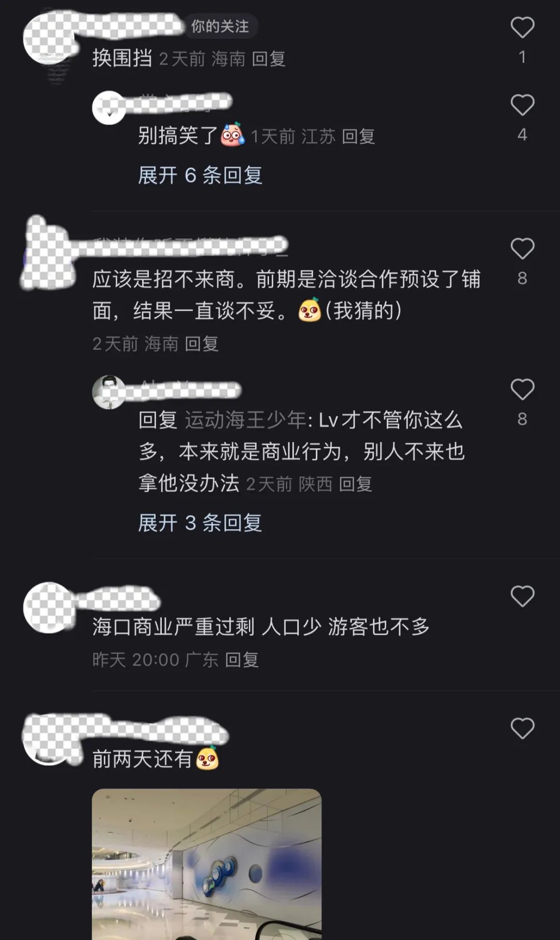
Task: Like the 'Lv才不管你这么多' reply
Action: click(522, 390)
